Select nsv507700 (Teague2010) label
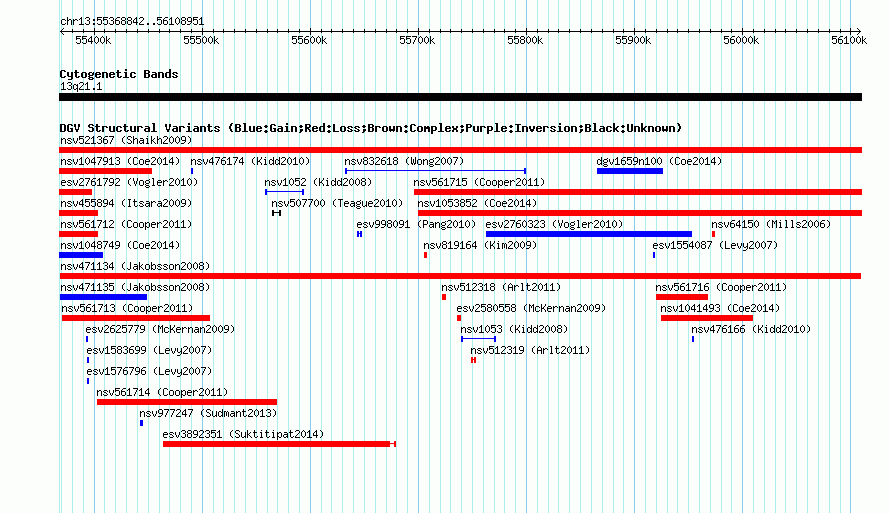This screenshot has height=513, width=890. click(x=337, y=203)
